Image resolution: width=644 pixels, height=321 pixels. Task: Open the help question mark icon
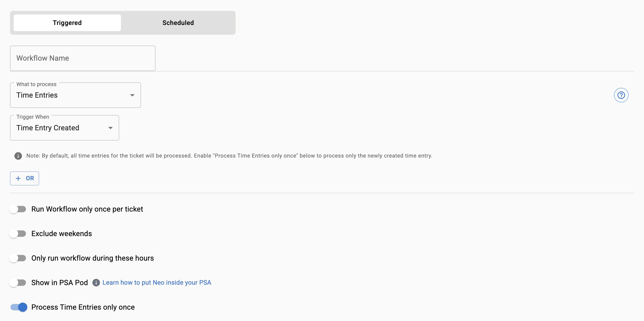(621, 95)
